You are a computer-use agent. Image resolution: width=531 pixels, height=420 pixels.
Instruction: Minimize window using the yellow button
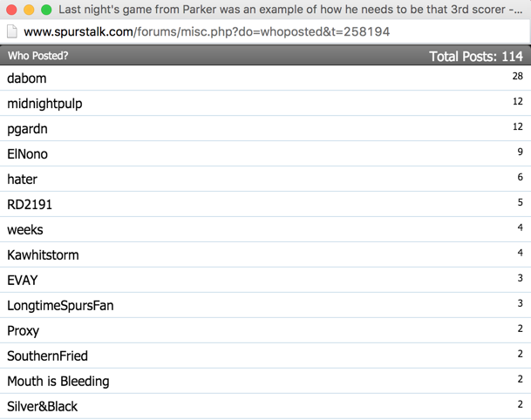coord(29,10)
